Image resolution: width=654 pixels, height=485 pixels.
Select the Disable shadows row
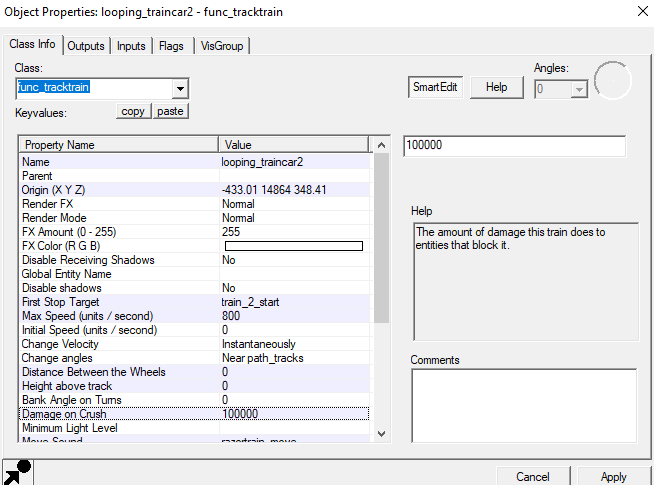coord(194,288)
